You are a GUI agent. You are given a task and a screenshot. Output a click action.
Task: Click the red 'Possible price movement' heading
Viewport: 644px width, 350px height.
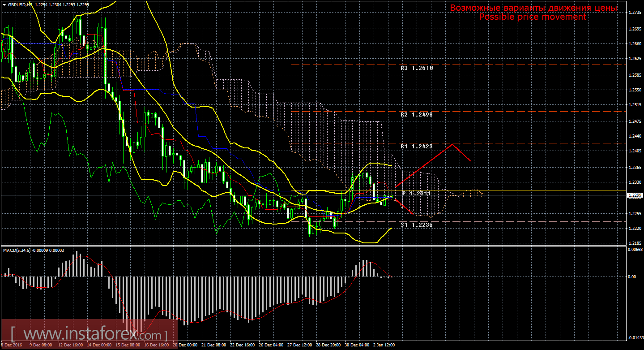(533, 17)
